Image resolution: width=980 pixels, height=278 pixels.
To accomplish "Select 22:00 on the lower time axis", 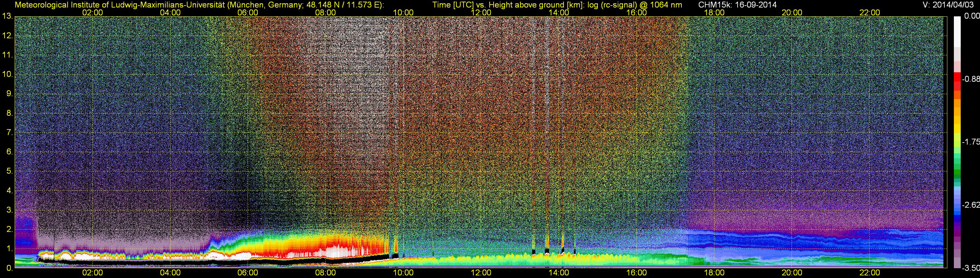I will 870,273.
